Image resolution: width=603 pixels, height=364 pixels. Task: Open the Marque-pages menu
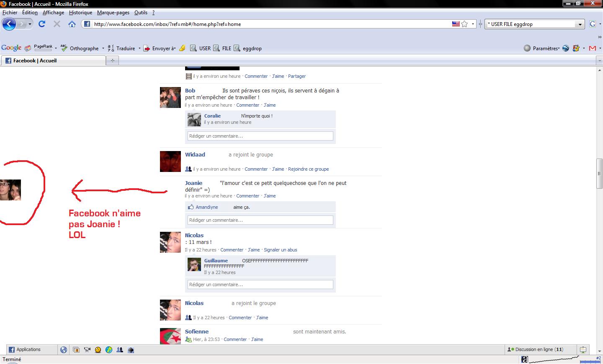[113, 13]
